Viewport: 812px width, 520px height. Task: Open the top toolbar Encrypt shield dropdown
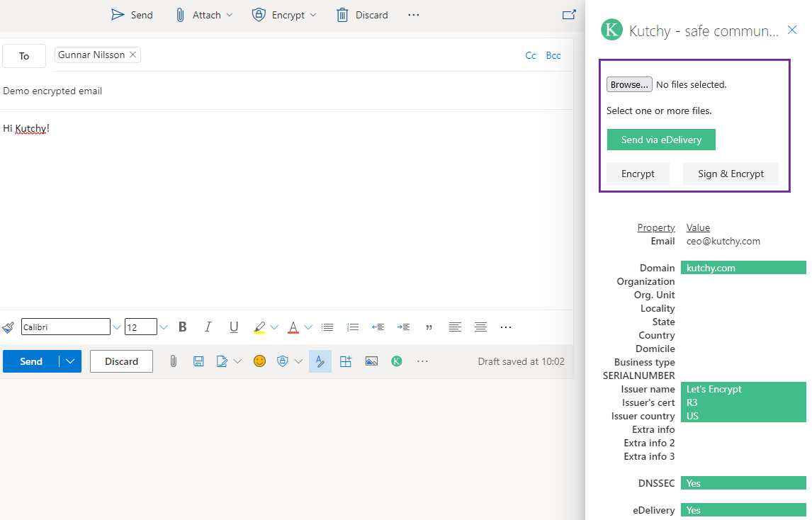click(x=284, y=15)
